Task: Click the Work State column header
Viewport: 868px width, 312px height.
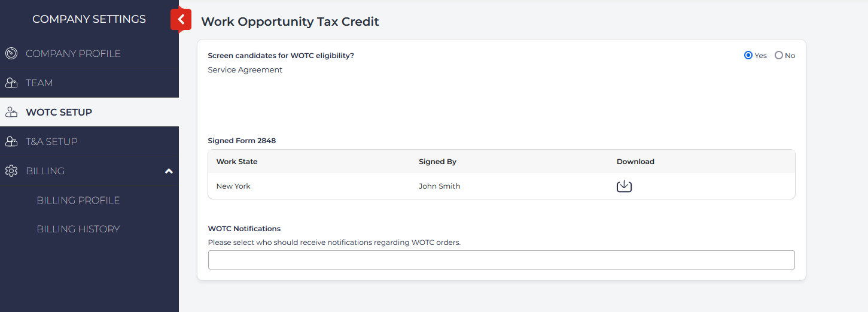Action: [x=237, y=162]
